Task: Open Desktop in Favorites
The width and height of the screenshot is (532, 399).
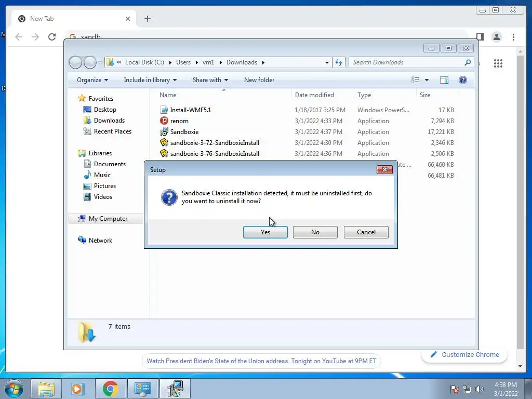Action: [105, 110]
